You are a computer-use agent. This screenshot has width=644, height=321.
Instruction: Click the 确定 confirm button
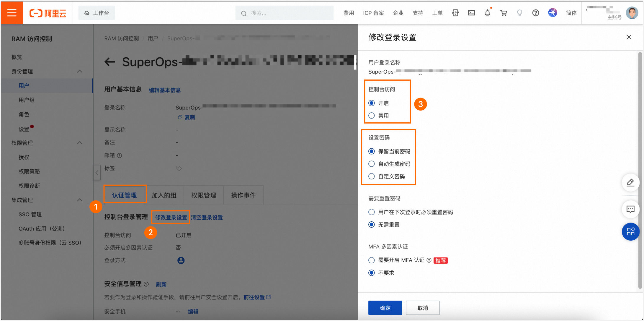click(385, 308)
